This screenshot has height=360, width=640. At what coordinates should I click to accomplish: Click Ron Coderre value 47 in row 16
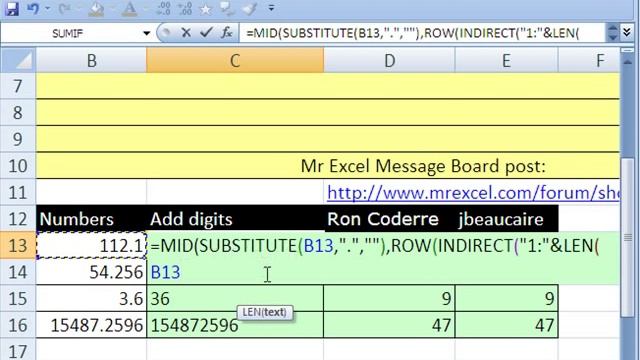pos(389,325)
